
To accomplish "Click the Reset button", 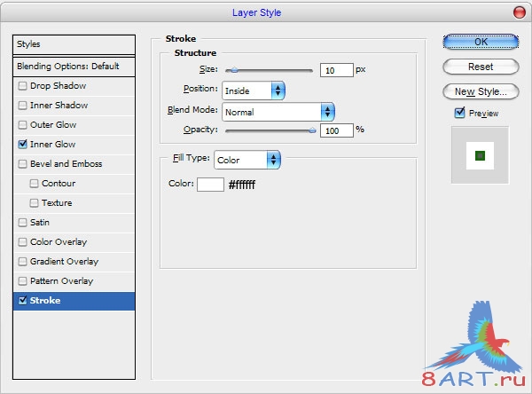I will click(480, 67).
